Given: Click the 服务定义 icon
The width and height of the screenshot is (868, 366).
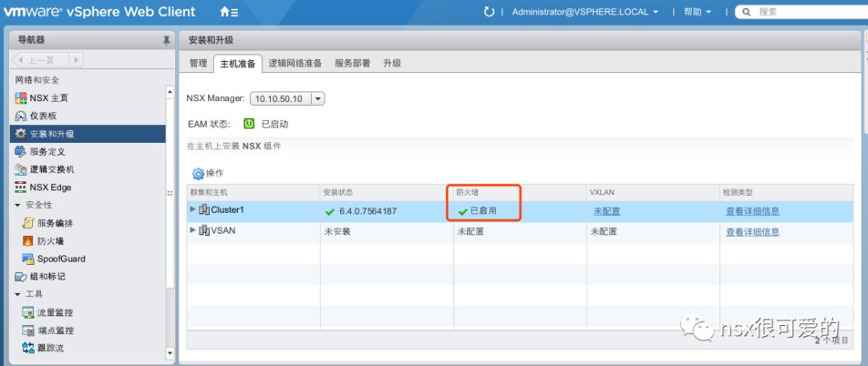Looking at the screenshot, I should (x=20, y=152).
